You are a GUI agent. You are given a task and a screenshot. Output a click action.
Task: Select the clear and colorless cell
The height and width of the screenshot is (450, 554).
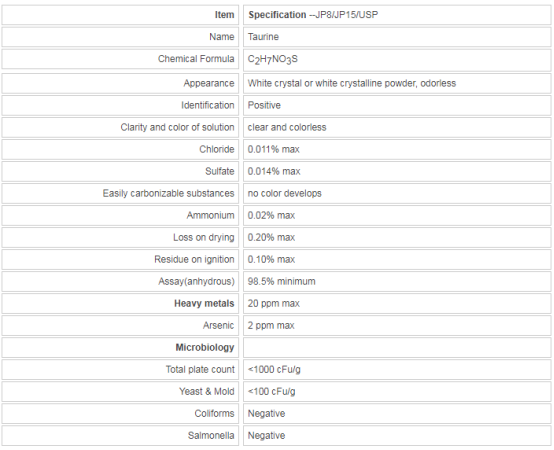pos(397,127)
